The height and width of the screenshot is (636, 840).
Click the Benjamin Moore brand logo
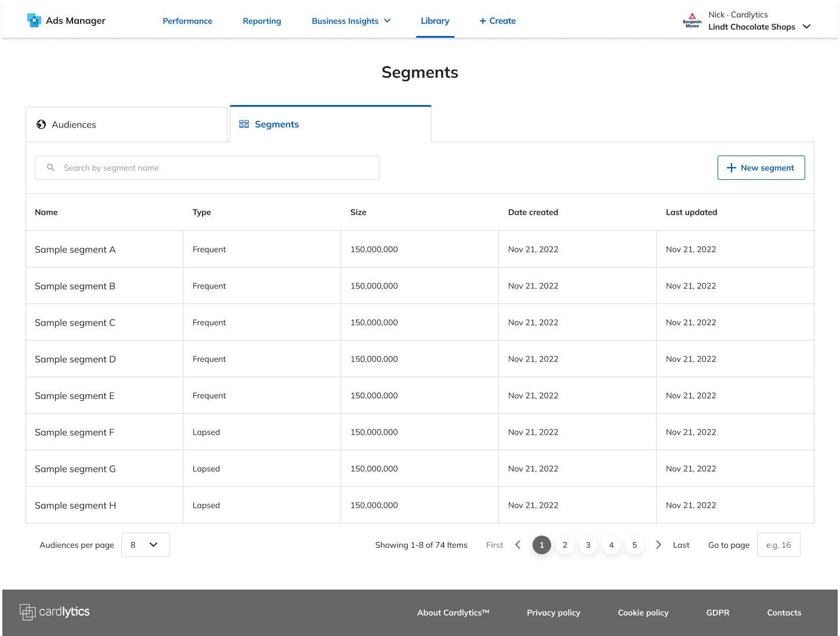[692, 20]
